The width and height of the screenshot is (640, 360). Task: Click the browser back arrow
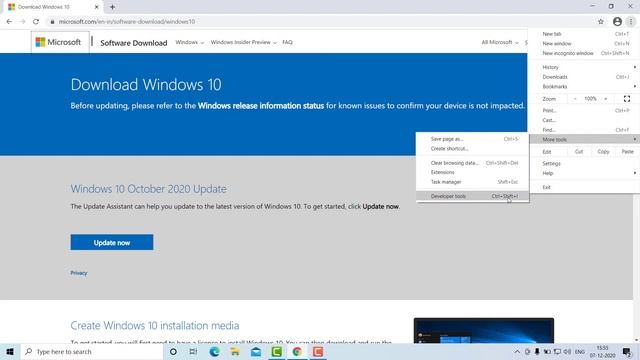9,22
